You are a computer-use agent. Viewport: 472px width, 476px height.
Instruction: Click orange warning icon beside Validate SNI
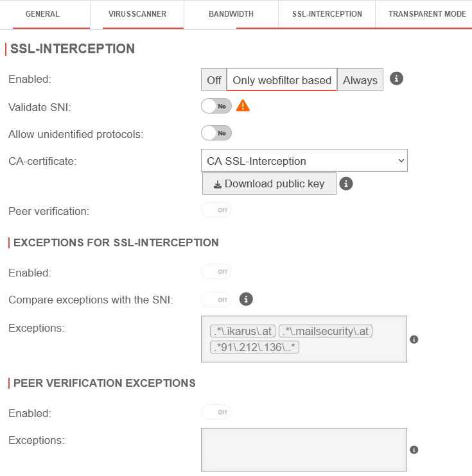click(243, 106)
